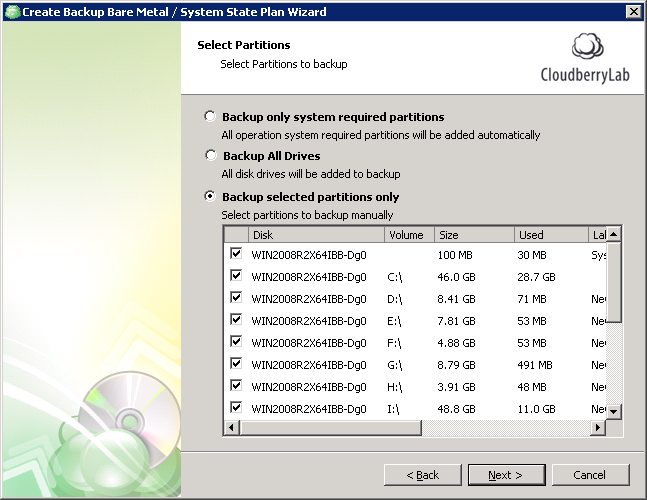Select Backup only system required partitions
This screenshot has width=647, height=500.
[x=210, y=117]
